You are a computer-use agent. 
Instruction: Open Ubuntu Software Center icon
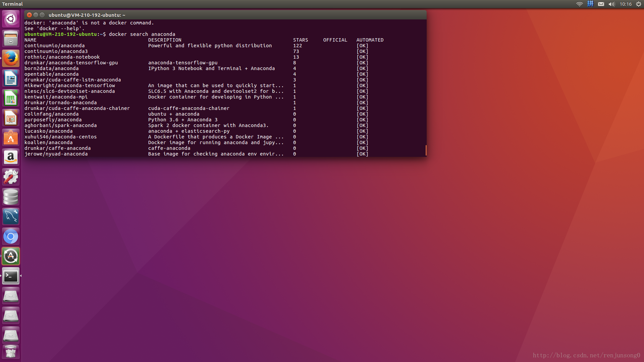click(11, 138)
